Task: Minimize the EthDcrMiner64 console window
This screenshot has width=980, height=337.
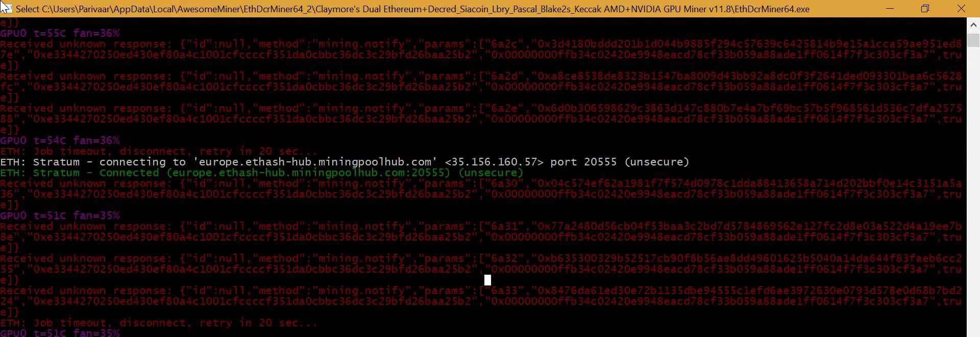Action: 890,9
